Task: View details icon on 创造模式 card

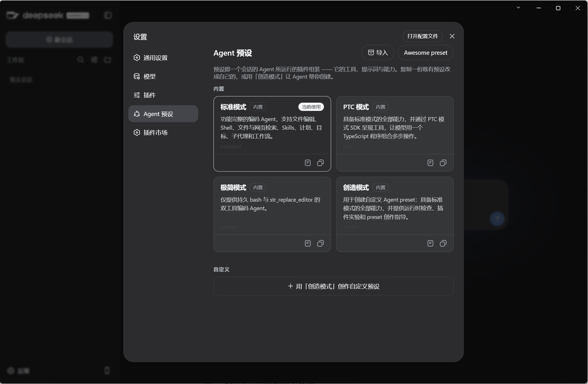Action: (x=430, y=243)
